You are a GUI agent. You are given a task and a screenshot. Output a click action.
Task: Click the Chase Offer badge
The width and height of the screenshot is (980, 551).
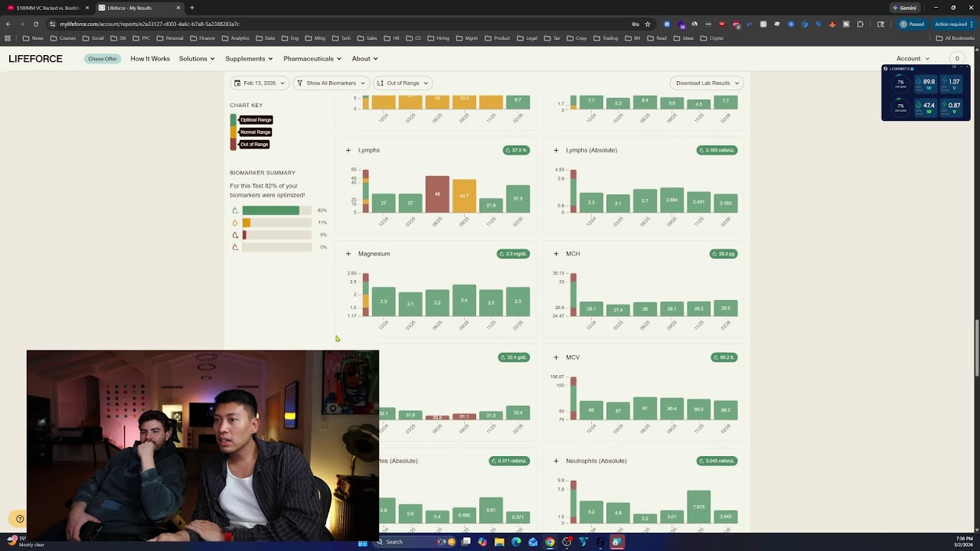pyautogui.click(x=102, y=59)
